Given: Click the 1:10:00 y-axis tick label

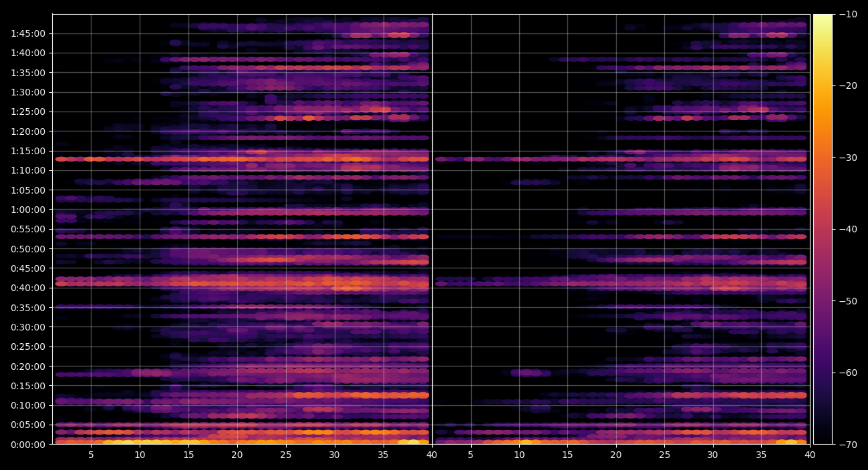Looking at the screenshot, I should [28, 170].
